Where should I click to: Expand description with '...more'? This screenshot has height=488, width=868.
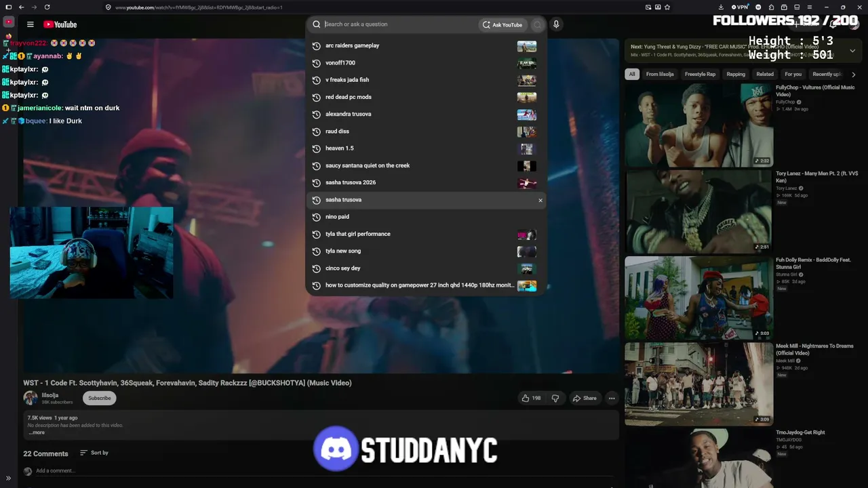[37, 432]
